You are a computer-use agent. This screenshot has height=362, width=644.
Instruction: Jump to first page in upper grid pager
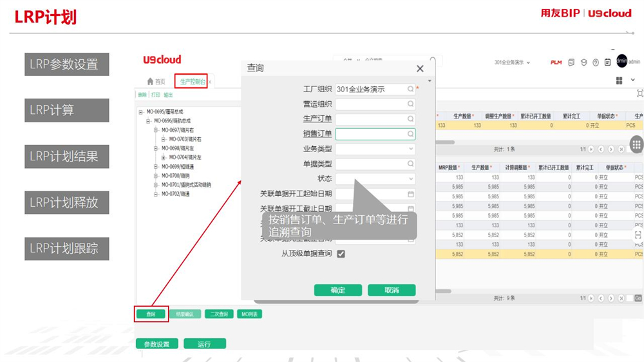(x=591, y=149)
